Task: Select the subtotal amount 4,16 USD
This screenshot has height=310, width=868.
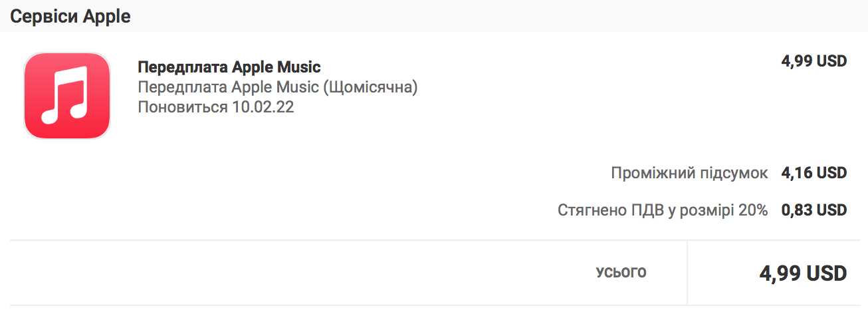Action: pyautogui.click(x=814, y=174)
